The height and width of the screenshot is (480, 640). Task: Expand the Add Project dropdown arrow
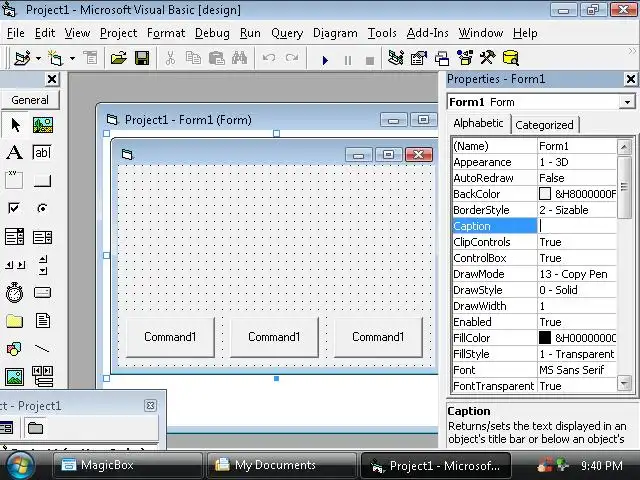coord(38,58)
